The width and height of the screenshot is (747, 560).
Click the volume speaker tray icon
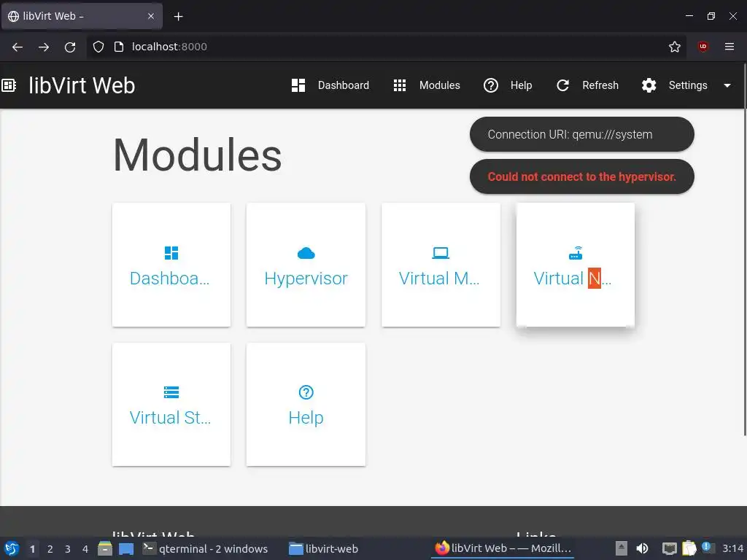(x=642, y=548)
